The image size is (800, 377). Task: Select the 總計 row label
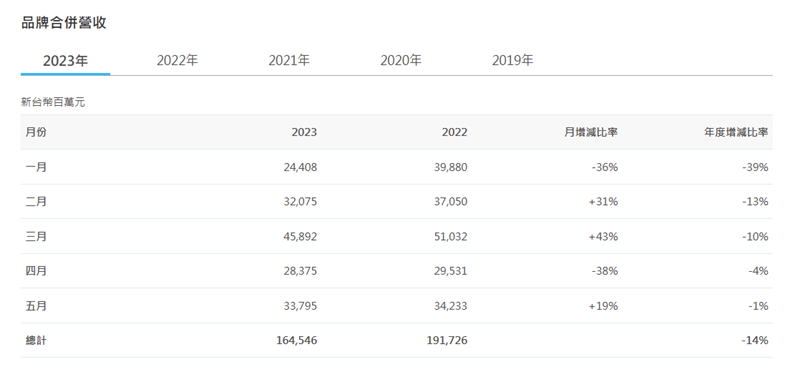point(36,340)
